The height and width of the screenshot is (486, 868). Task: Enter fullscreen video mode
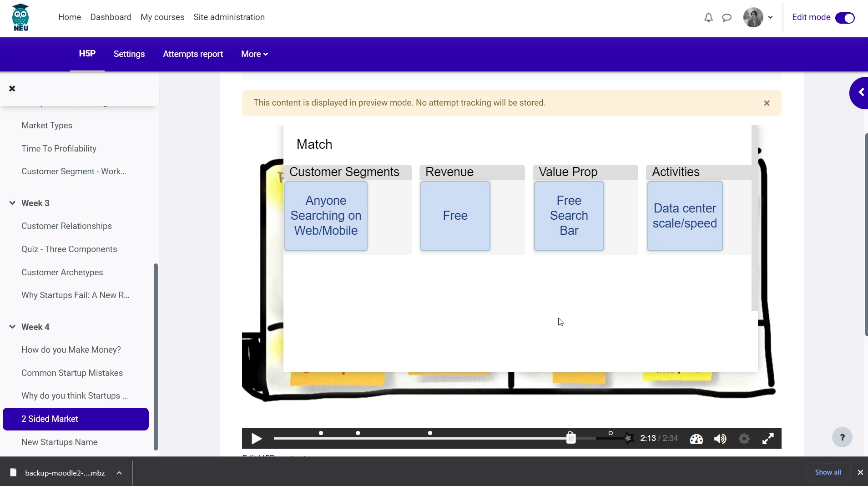[x=768, y=439]
